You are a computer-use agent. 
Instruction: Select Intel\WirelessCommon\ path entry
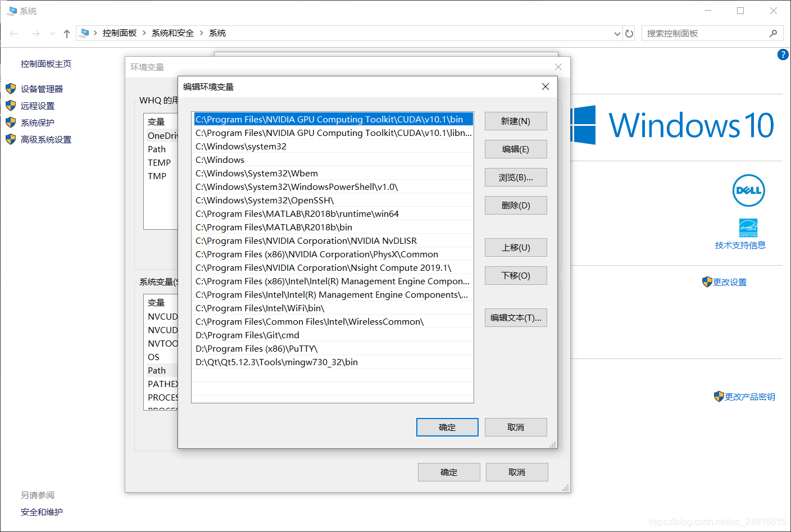(x=333, y=322)
